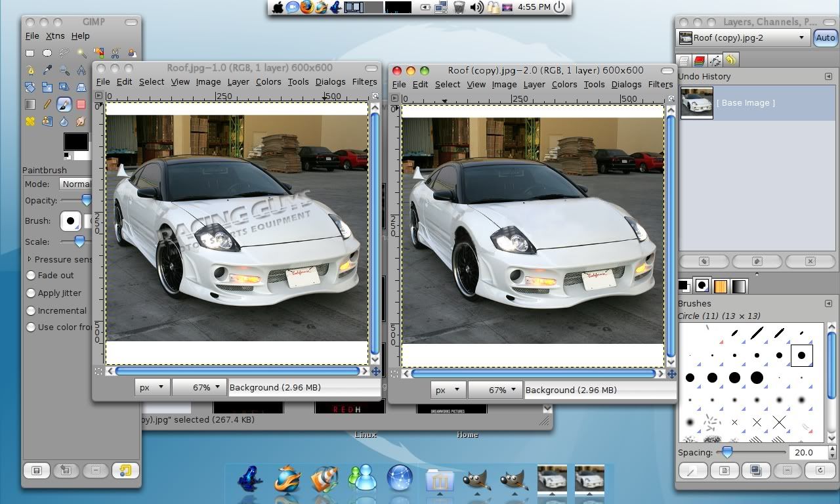Select the Color Picker eyedropper tool
Screen dimensions: 840x504
pos(47,70)
